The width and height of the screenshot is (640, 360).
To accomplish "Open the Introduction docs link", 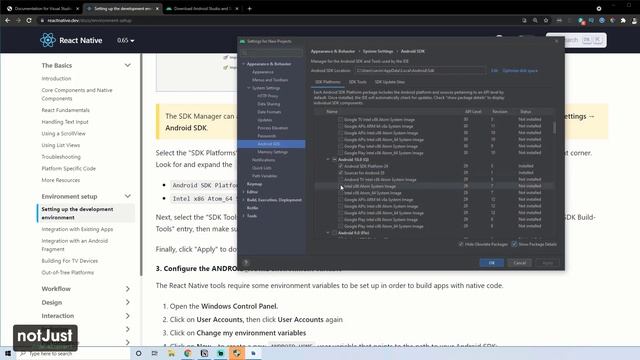I will coord(56,78).
